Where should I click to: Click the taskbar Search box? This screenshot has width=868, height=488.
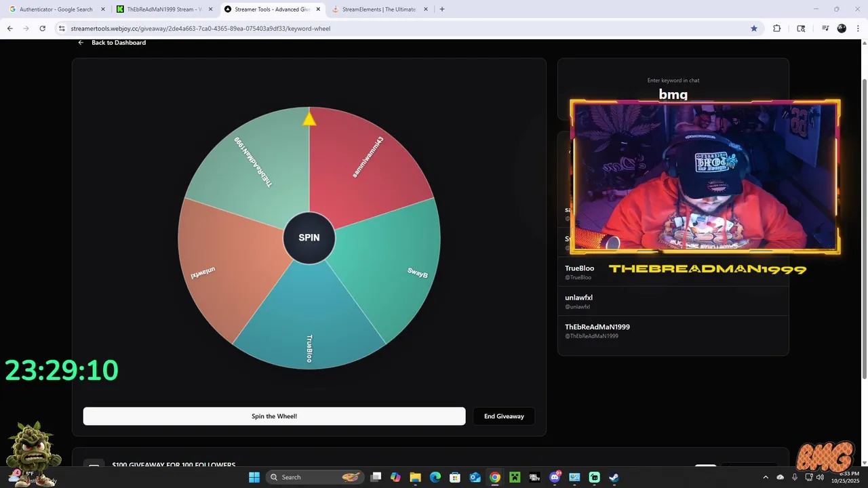point(316,477)
